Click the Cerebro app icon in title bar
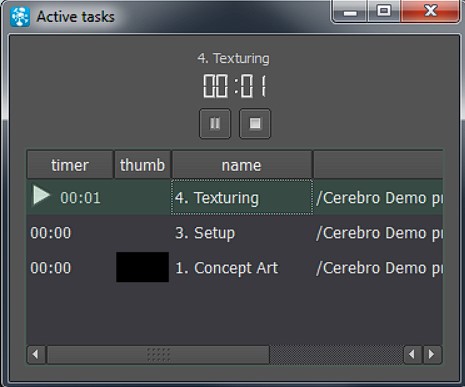Image resolution: width=465 pixels, height=387 pixels. pyautogui.click(x=20, y=16)
